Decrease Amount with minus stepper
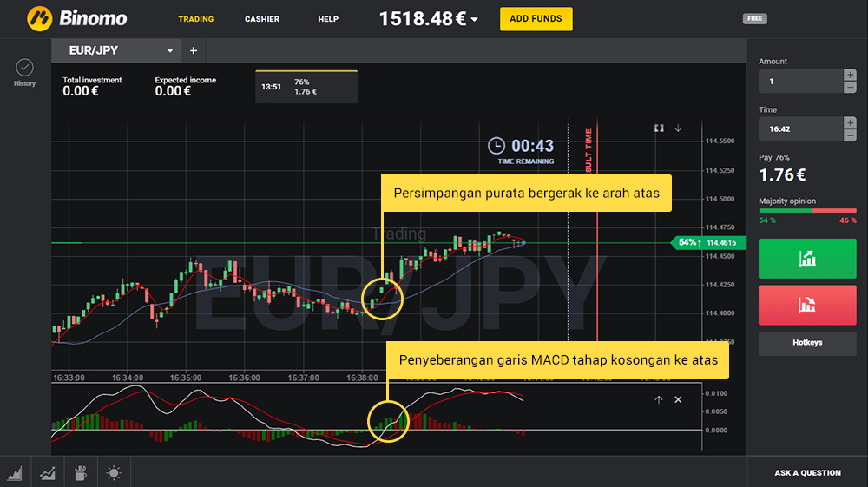The width and height of the screenshot is (868, 487). pos(851,88)
